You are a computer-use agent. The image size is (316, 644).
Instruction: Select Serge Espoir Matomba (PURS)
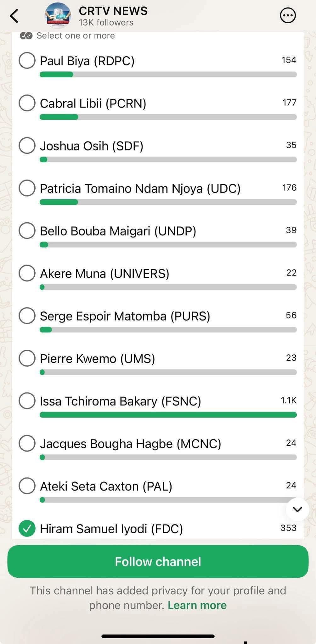(x=27, y=315)
